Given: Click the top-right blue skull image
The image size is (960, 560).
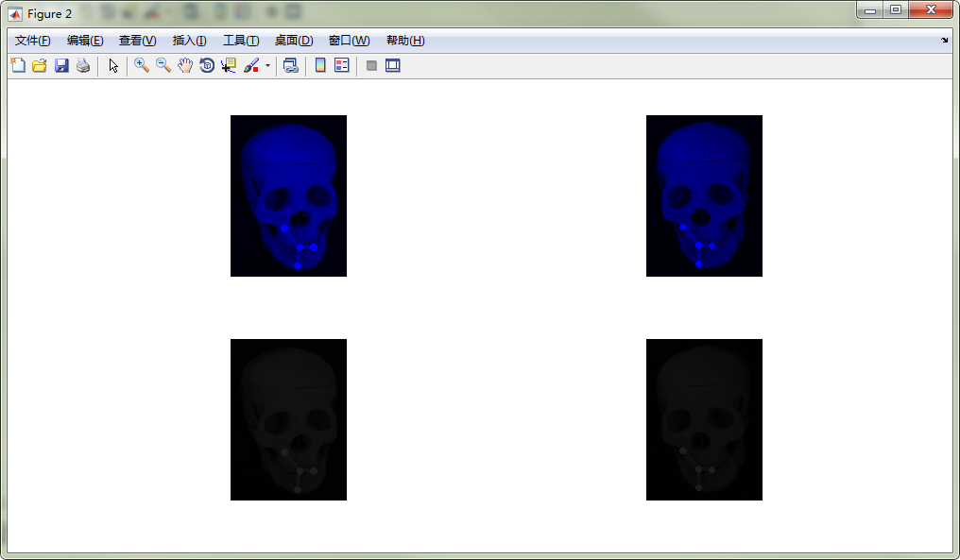Looking at the screenshot, I should [704, 195].
